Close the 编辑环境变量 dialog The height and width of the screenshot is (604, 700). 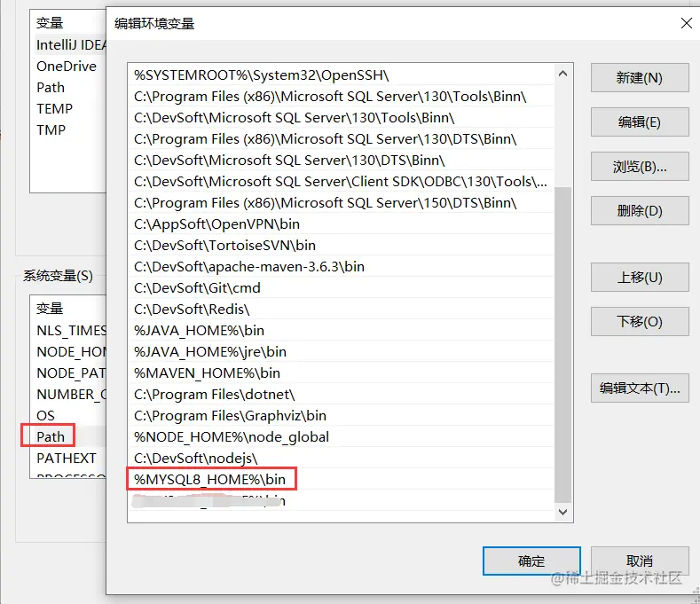[686, 23]
